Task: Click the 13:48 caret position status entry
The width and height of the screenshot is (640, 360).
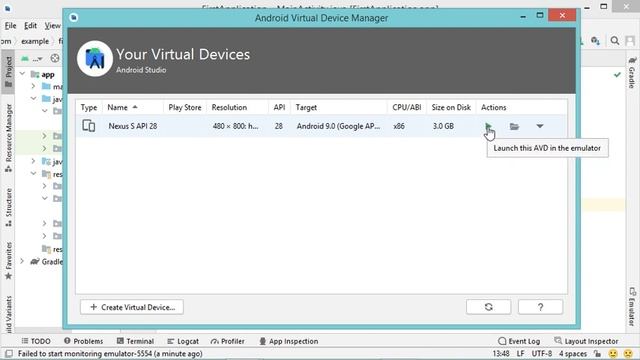Action: click(501, 353)
